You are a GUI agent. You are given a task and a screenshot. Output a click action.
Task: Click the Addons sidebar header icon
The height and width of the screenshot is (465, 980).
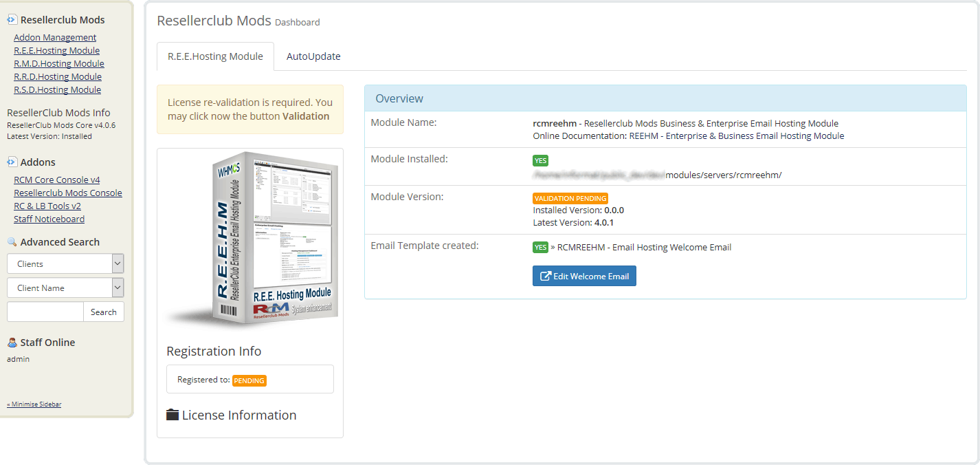tap(12, 162)
